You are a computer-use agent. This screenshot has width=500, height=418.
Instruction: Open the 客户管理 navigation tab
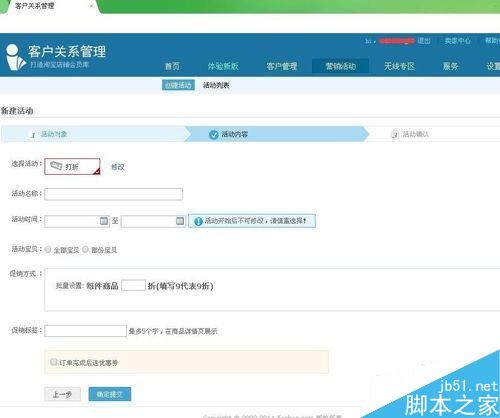[x=282, y=66]
